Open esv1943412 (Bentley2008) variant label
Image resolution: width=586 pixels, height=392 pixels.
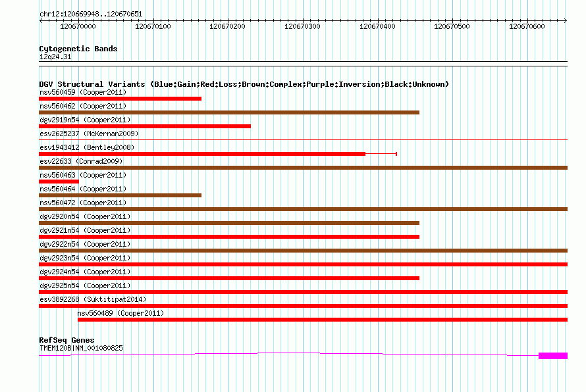[87, 147]
